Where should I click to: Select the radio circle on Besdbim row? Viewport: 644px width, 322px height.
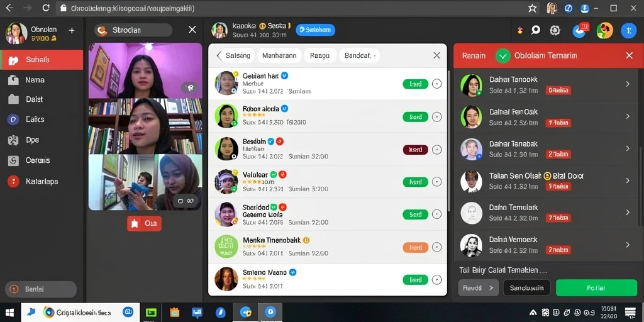[x=437, y=150]
